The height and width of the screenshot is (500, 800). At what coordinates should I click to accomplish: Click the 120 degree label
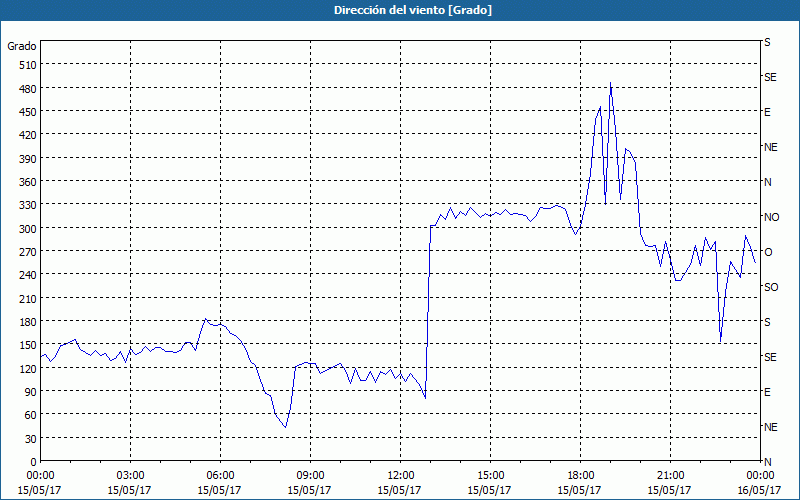(28, 368)
